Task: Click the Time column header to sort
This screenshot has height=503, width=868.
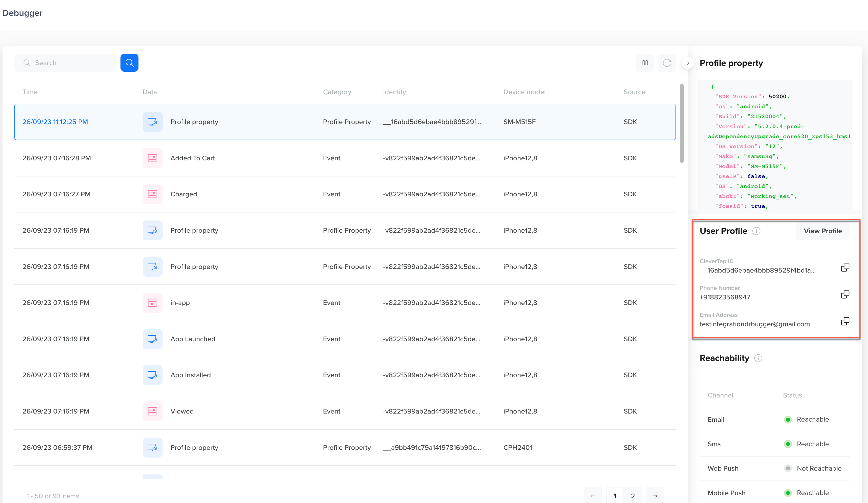Action: pyautogui.click(x=30, y=92)
